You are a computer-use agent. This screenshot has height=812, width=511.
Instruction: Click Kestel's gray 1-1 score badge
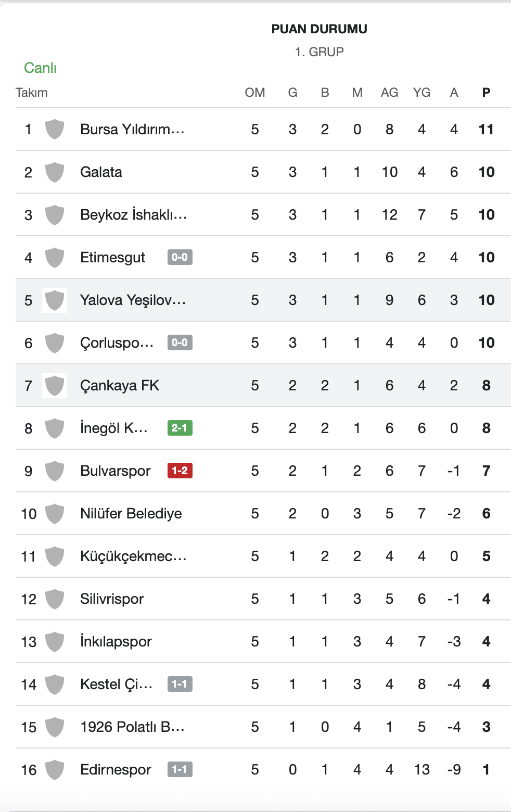pyautogui.click(x=180, y=684)
